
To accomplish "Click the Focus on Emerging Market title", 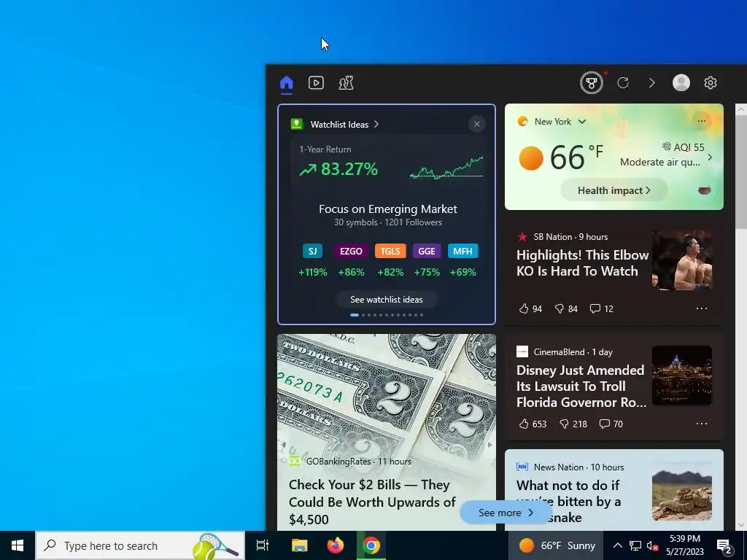I will click(388, 209).
